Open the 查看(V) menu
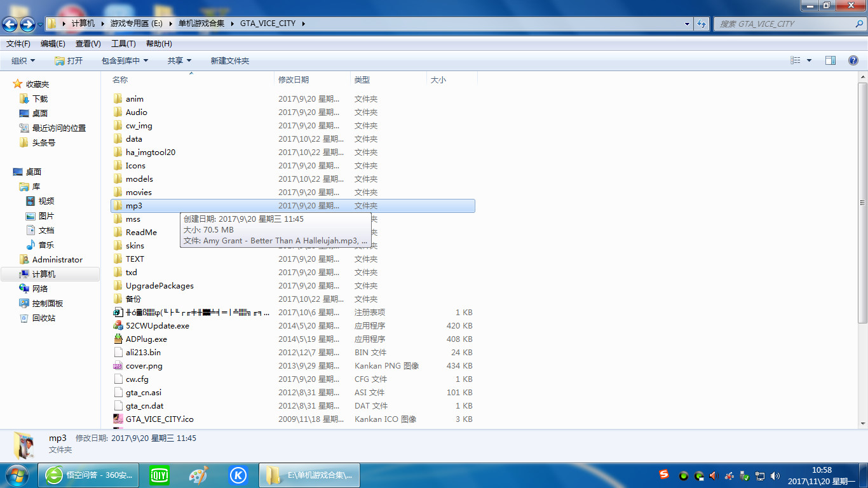 pos(88,44)
